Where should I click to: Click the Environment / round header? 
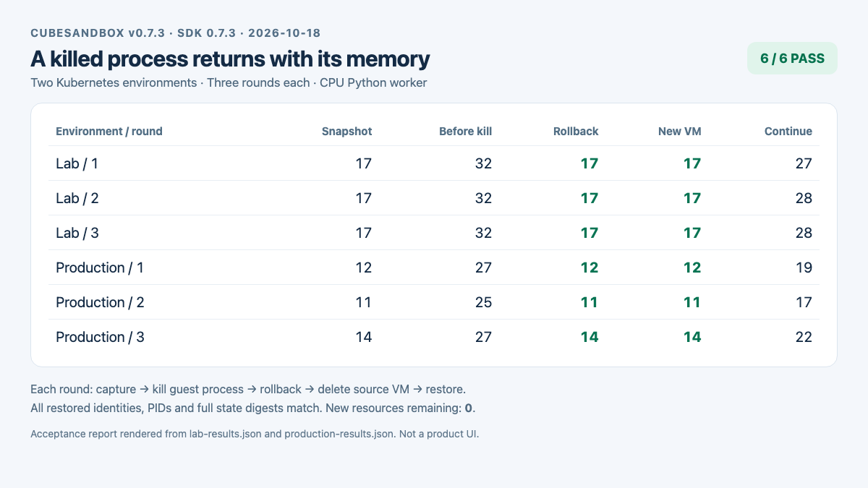point(109,132)
